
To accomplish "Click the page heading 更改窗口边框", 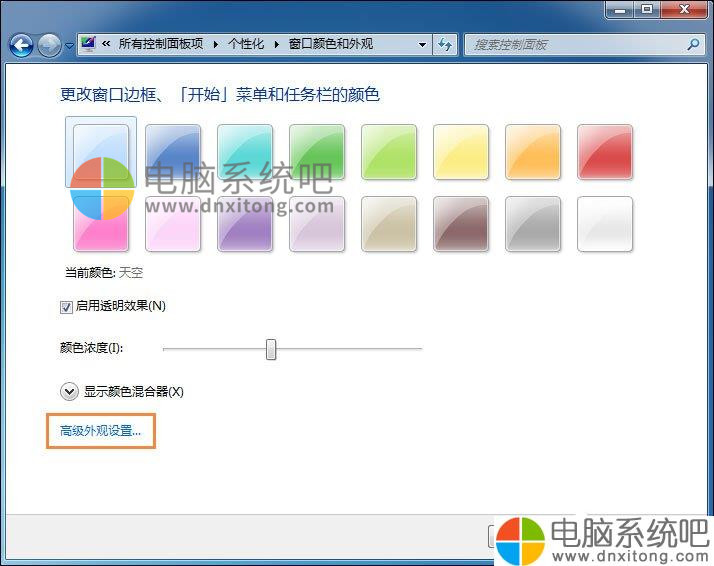I will click(220, 95).
